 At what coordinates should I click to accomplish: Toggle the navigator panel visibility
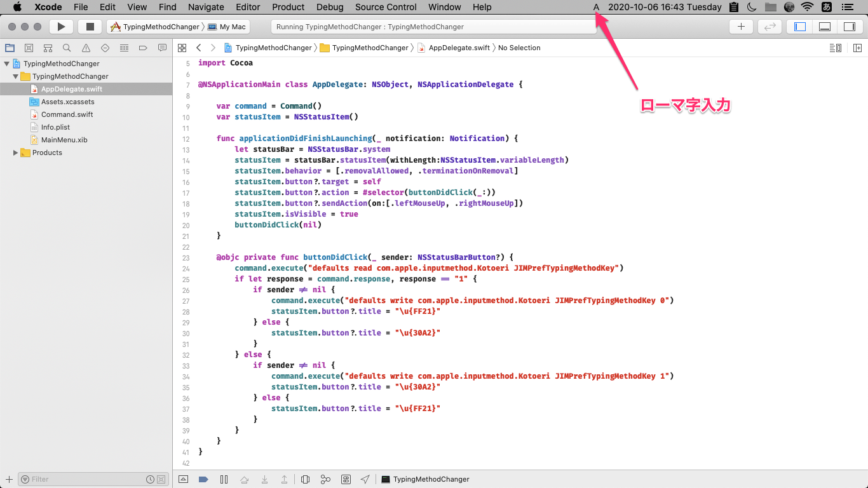pyautogui.click(x=800, y=27)
